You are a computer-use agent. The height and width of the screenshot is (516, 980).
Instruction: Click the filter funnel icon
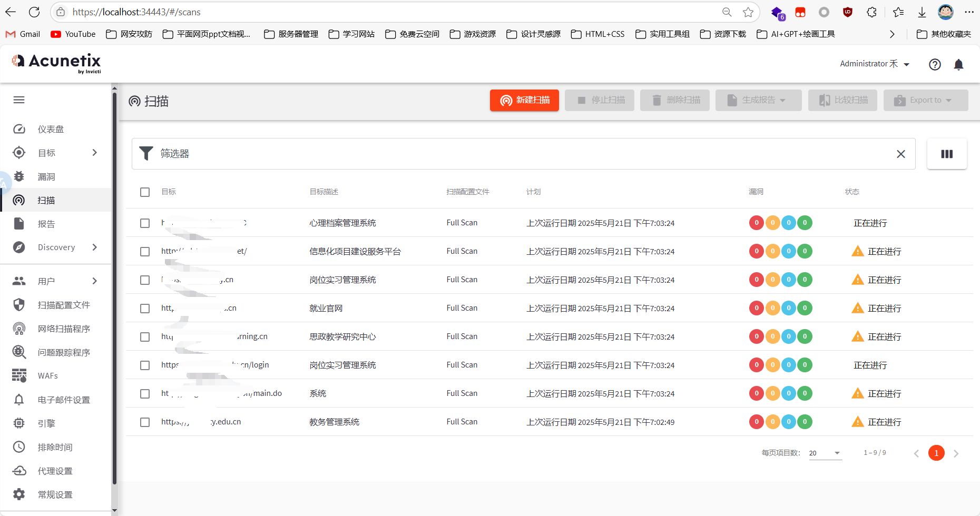point(146,154)
